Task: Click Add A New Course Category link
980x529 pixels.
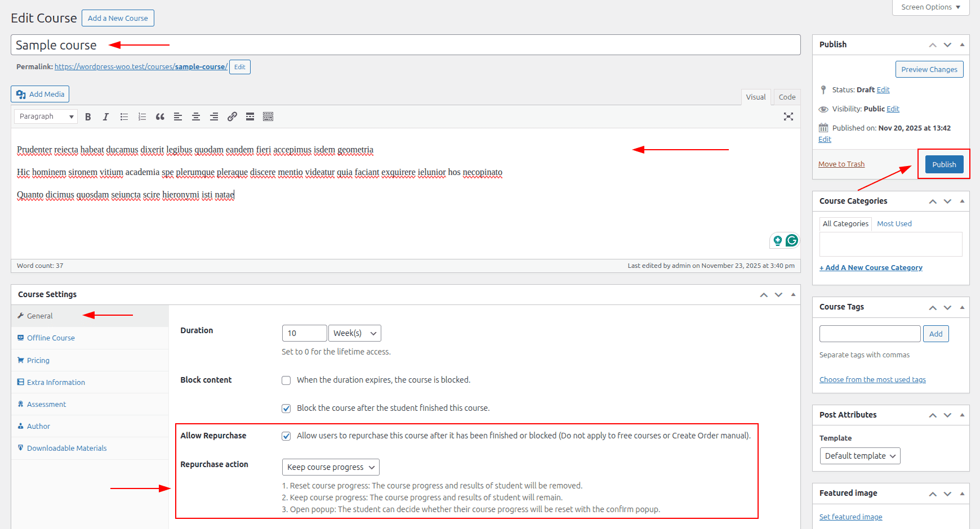Action: click(871, 268)
